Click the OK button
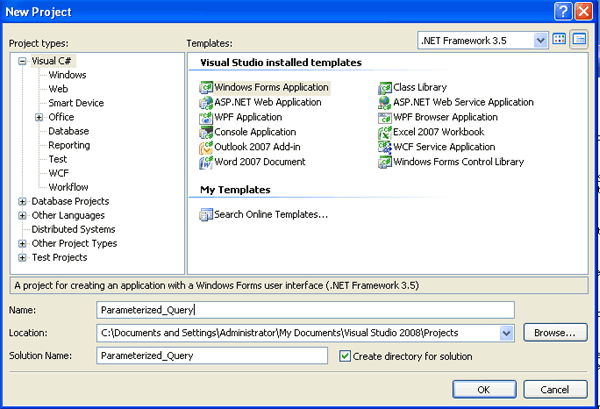This screenshot has height=409, width=600. 484,389
